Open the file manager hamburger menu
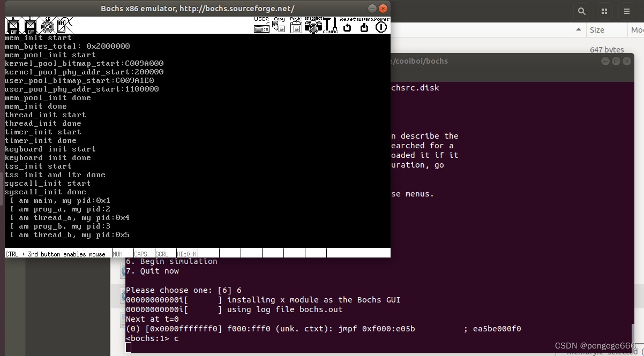644x356 pixels. [x=627, y=11]
